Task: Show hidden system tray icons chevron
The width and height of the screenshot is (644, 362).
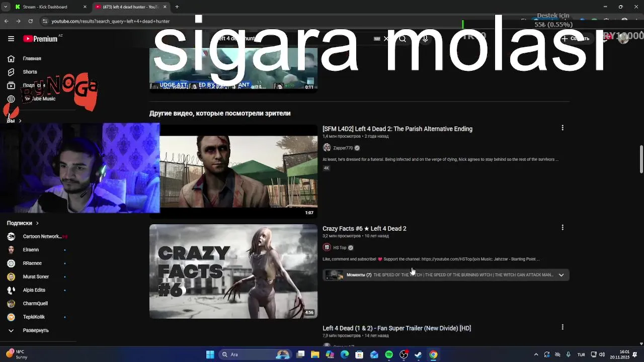Action: point(536,354)
